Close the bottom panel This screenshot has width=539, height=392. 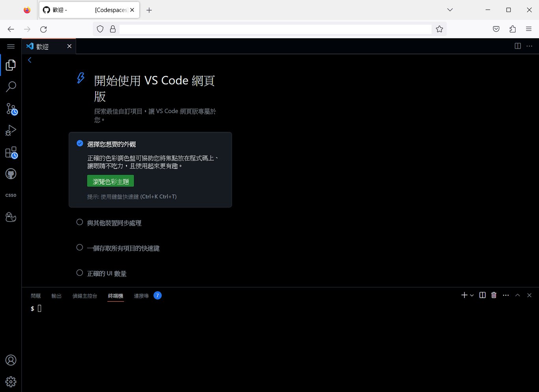530,295
